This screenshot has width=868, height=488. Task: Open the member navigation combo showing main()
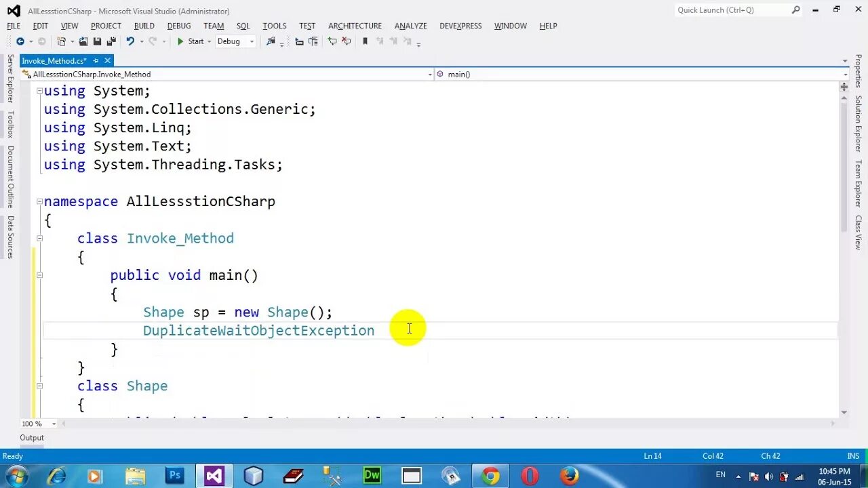(x=642, y=75)
